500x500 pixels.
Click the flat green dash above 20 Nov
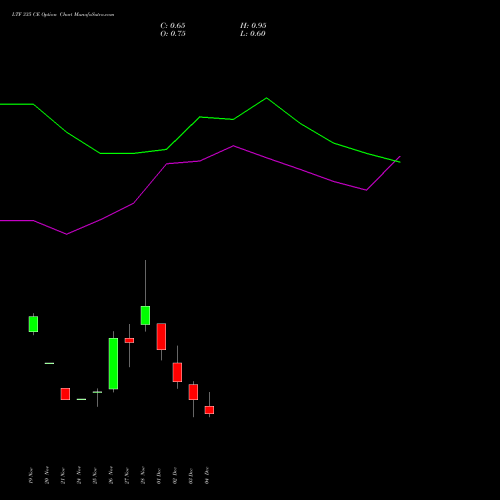pos(49,363)
